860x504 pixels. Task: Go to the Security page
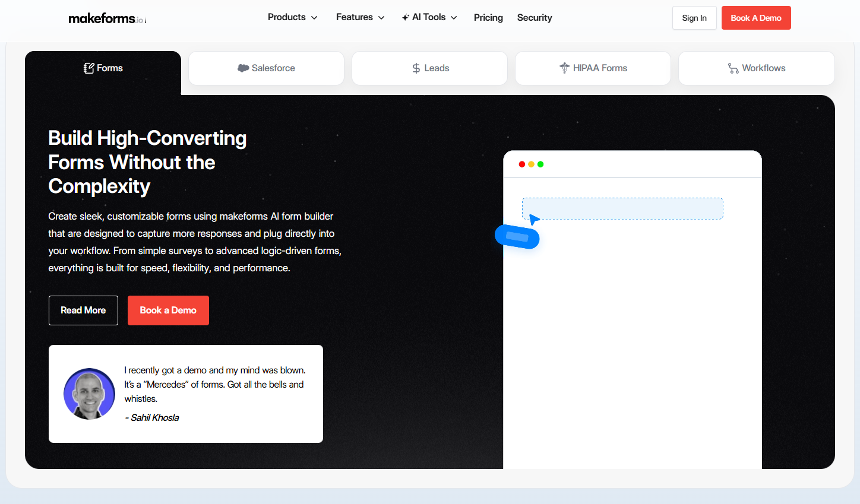click(x=535, y=18)
